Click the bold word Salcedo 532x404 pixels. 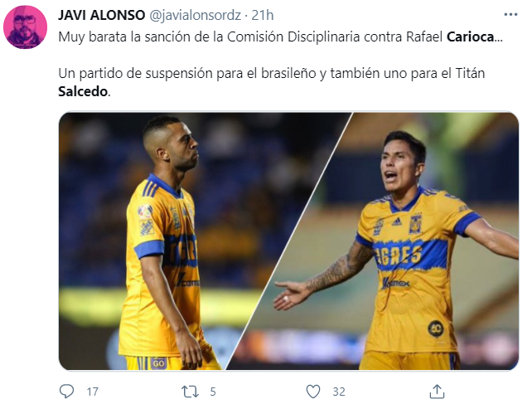[x=83, y=91]
